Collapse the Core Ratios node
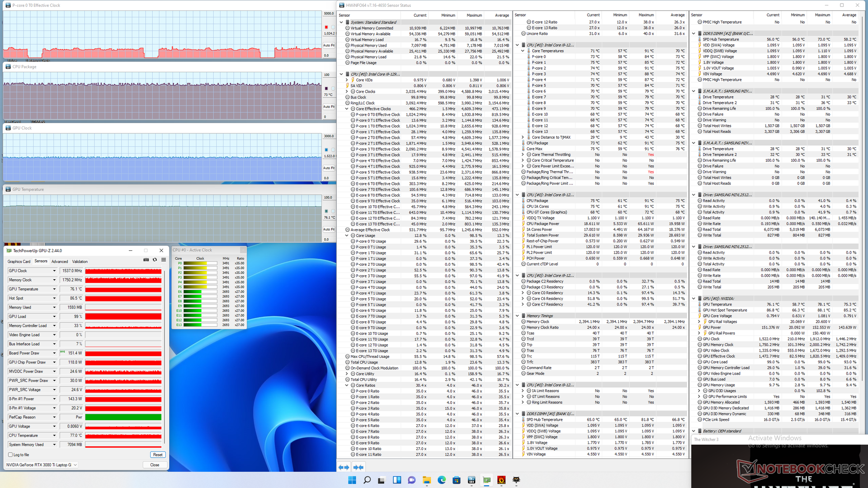This screenshot has height=488, width=868. click(347, 385)
